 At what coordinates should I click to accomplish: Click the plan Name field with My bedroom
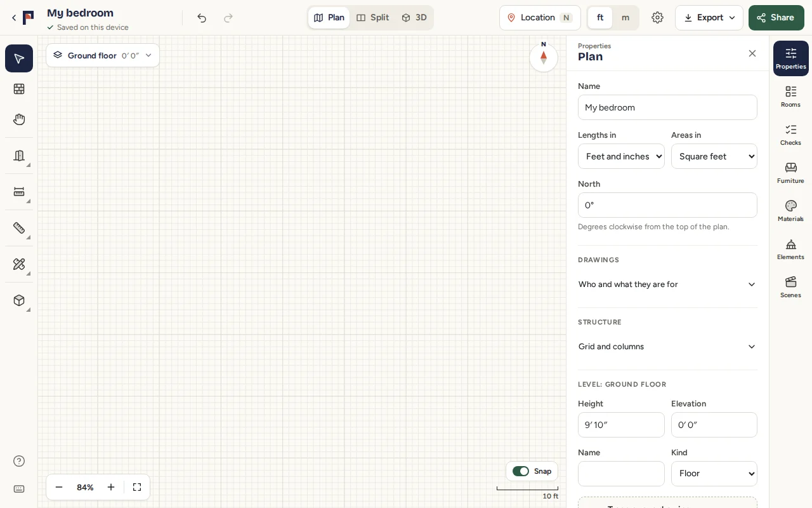[x=667, y=107]
